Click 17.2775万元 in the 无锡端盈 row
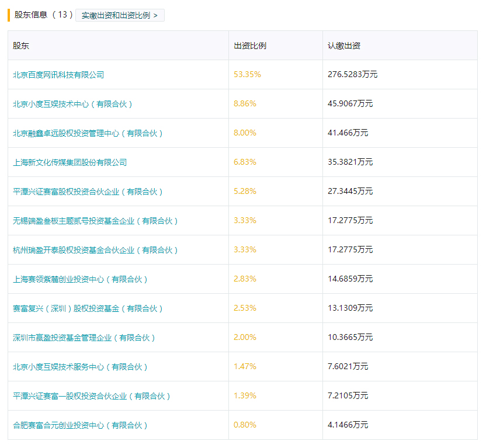Image resolution: width=486 pixels, height=448 pixels. [x=350, y=220]
